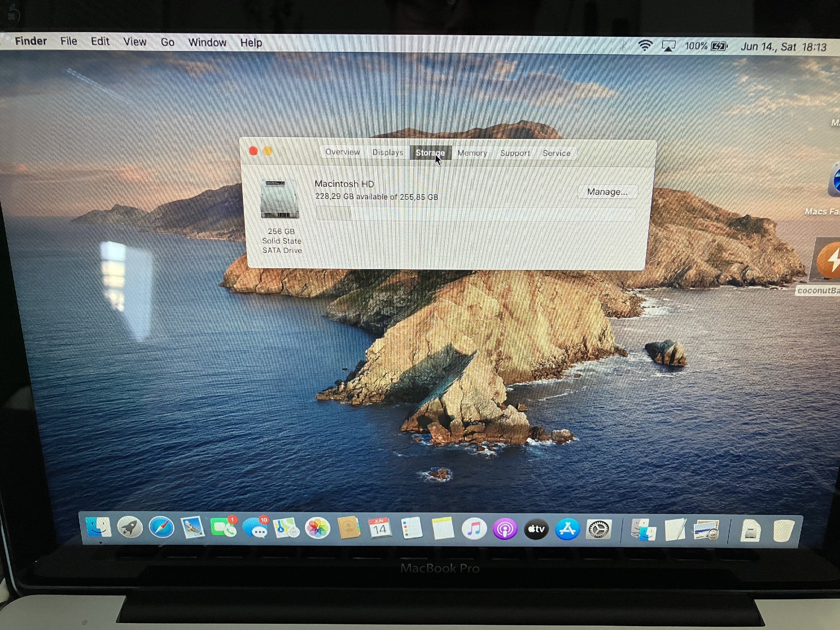Close the About This Mac window

[x=253, y=151]
